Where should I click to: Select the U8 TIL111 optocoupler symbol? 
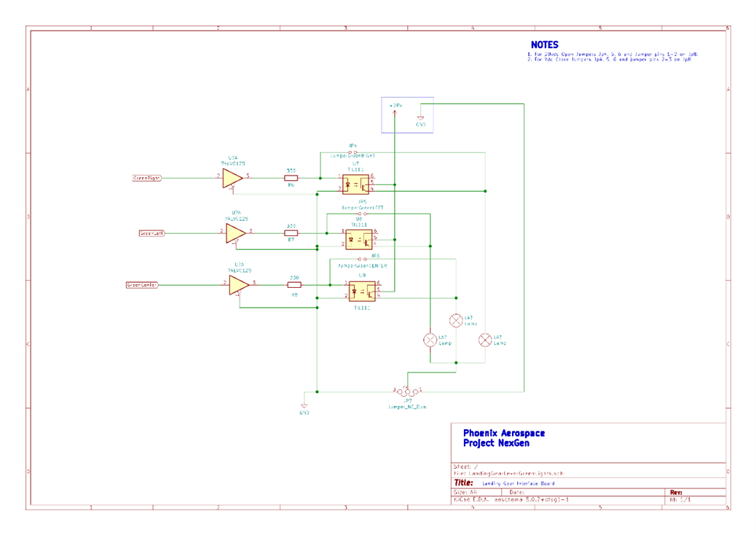click(x=359, y=239)
